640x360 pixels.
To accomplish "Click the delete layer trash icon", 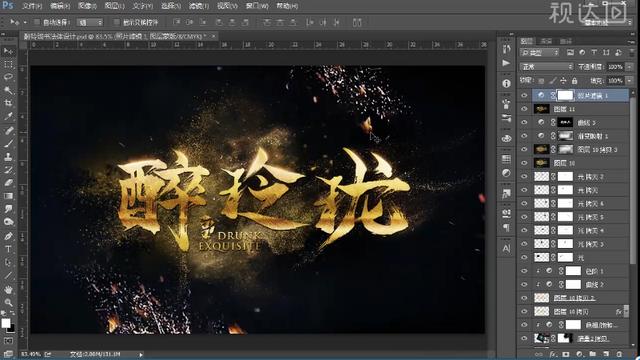I will (619, 354).
